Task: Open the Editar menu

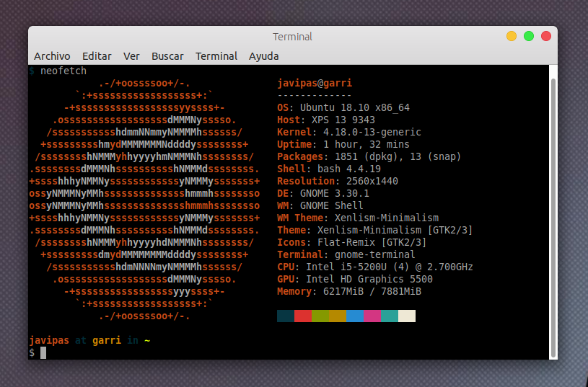Action: (97, 56)
